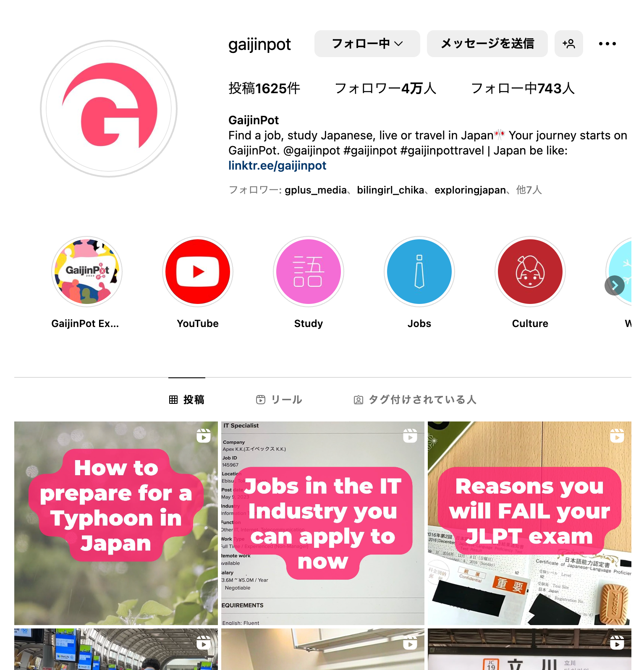The width and height of the screenshot is (644, 670).
Task: Click the メッセージを送信 button
Action: click(487, 44)
